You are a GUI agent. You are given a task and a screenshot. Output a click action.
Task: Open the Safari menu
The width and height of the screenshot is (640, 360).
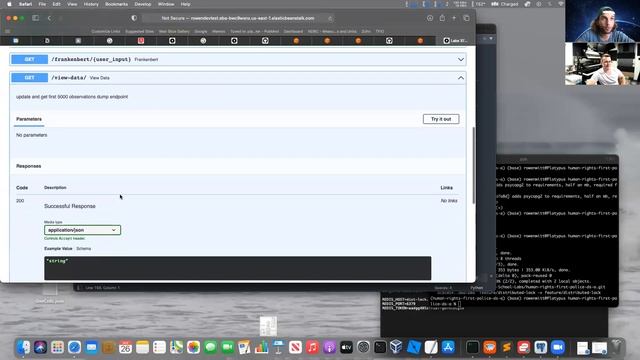(x=25, y=4)
